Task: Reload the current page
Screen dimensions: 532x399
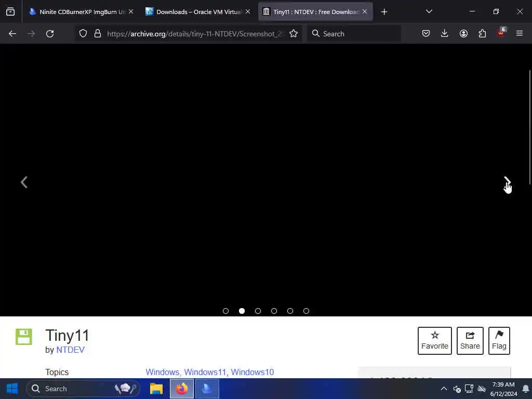Action: 50,34
